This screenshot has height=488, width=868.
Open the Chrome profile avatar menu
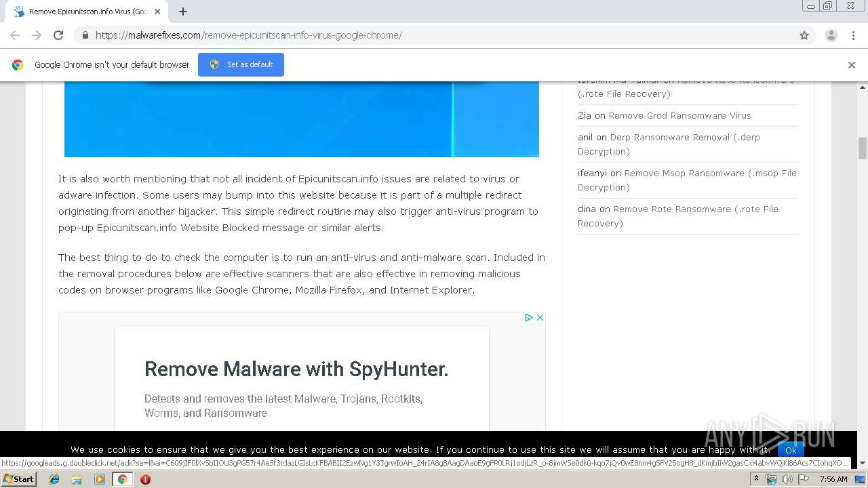coord(831,35)
